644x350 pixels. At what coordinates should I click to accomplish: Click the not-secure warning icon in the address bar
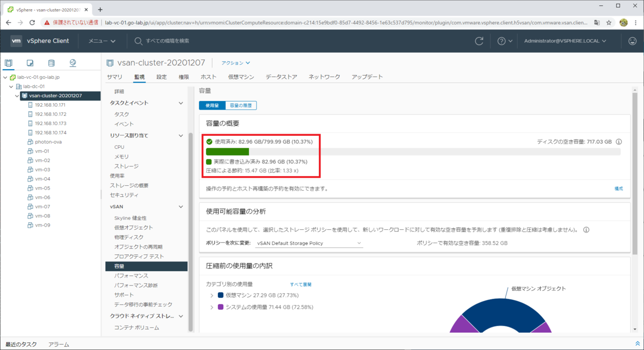pyautogui.click(x=47, y=23)
